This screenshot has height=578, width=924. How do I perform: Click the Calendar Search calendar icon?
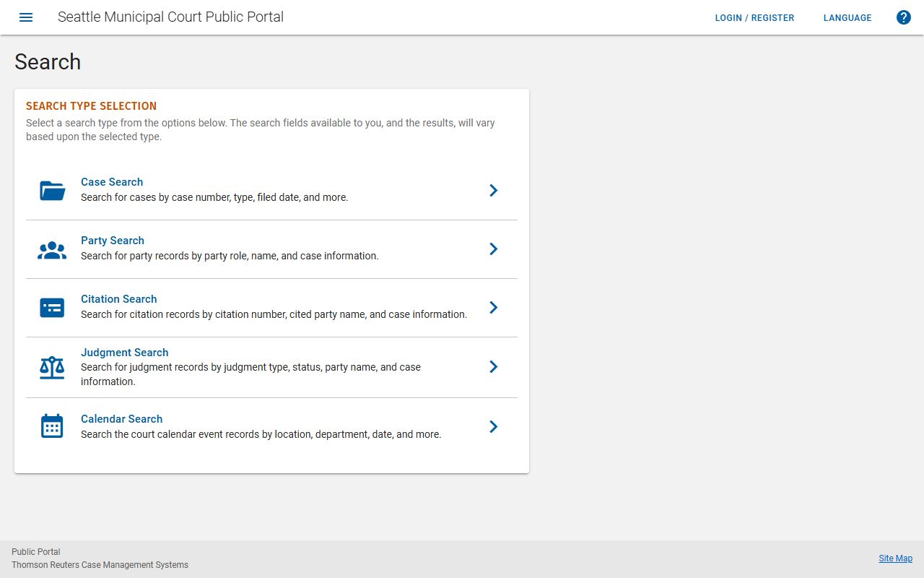(52, 426)
